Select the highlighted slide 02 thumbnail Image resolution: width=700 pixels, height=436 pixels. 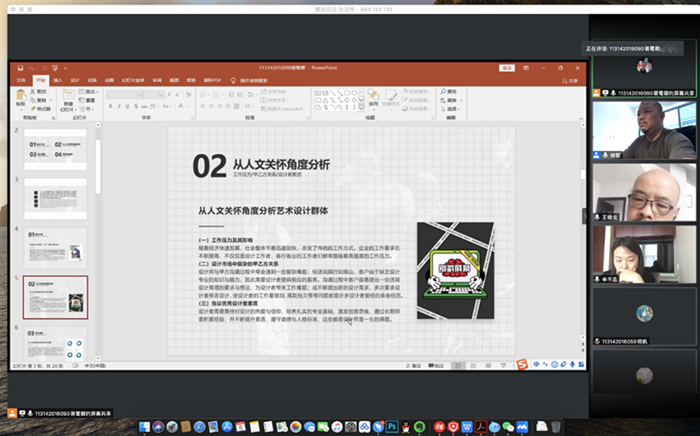click(x=55, y=295)
